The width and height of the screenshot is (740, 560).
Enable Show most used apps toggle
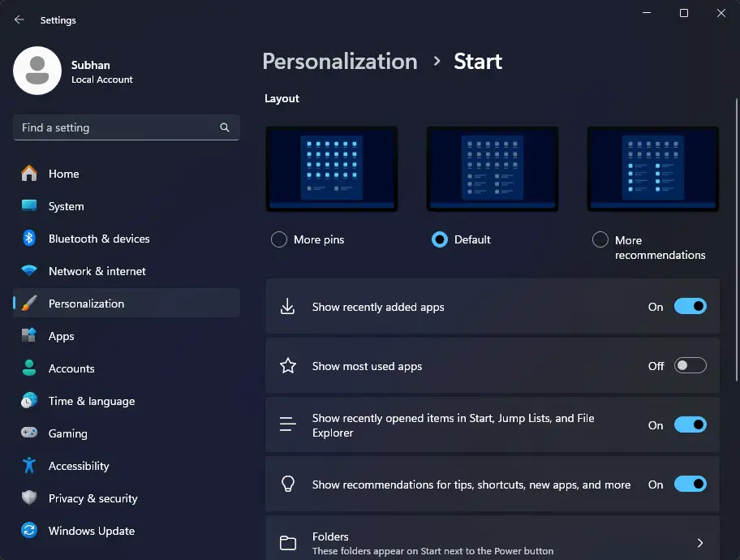tap(690, 365)
